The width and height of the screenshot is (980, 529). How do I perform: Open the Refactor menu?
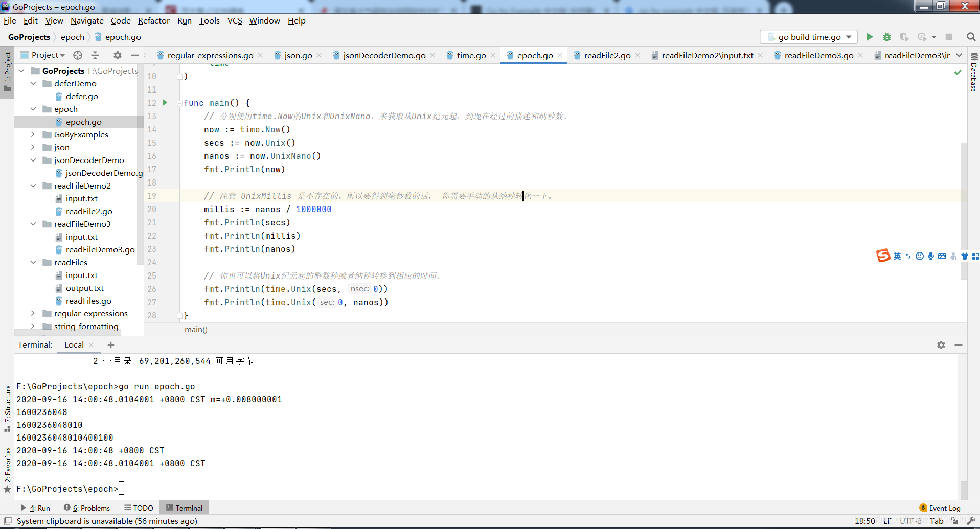pos(153,20)
